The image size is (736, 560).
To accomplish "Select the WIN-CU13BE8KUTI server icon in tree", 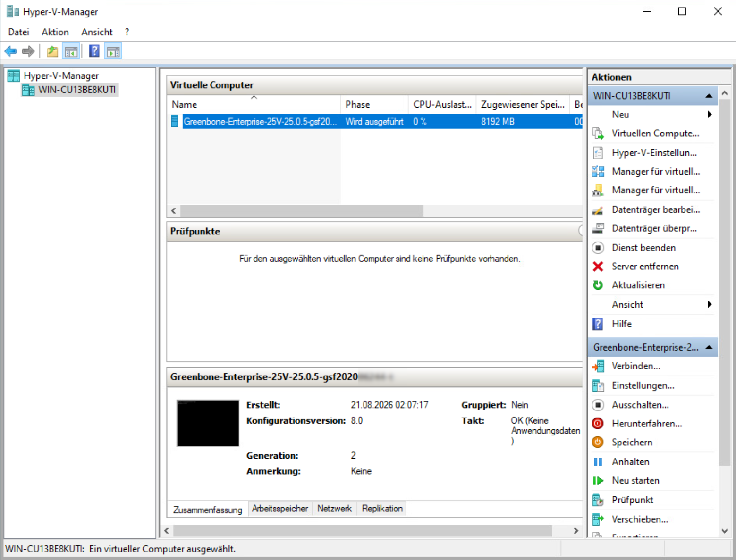I will pos(28,90).
